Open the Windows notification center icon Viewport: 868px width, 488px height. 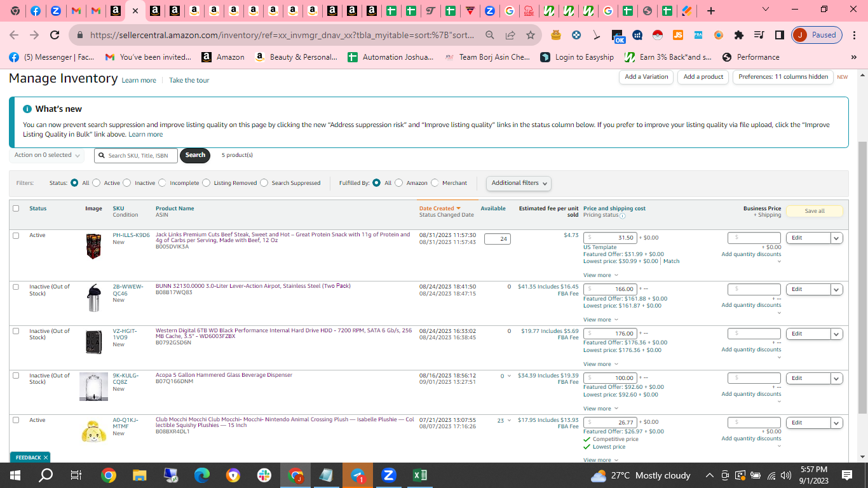click(847, 475)
